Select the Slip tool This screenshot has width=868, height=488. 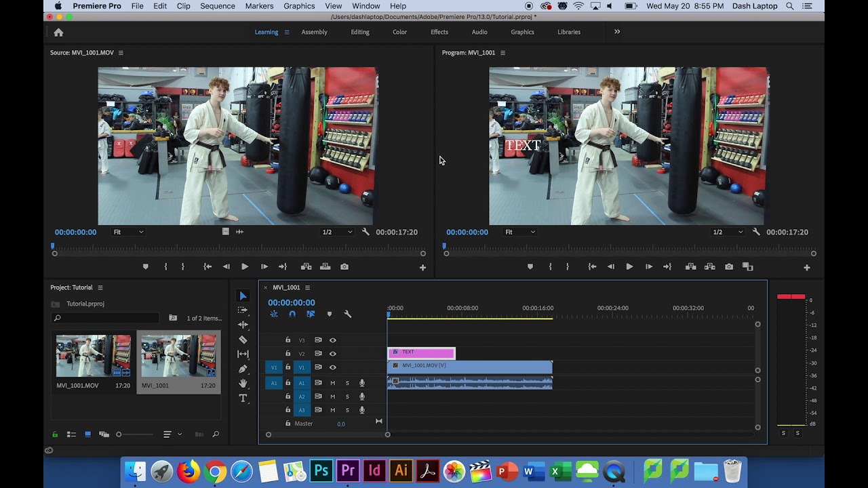[243, 354]
